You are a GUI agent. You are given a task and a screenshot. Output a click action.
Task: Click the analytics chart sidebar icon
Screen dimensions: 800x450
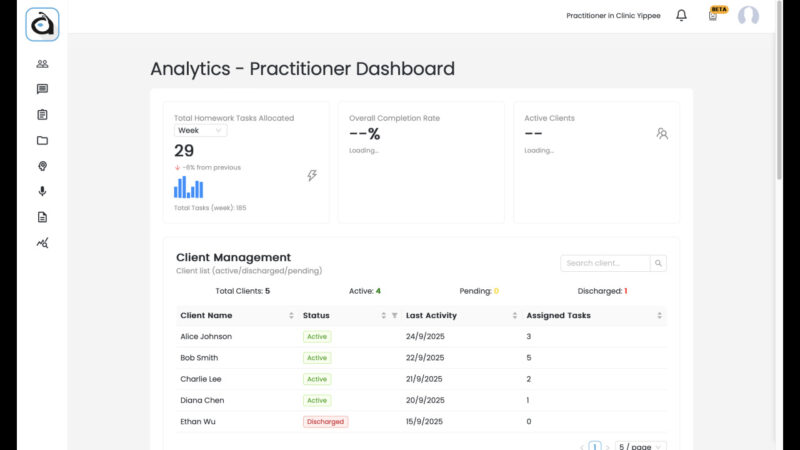tap(42, 242)
